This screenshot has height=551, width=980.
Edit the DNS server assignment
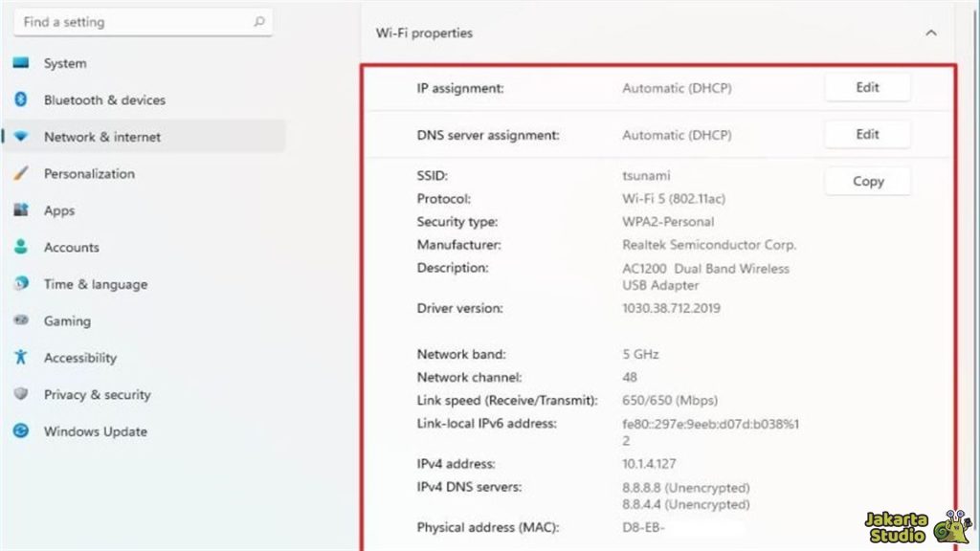866,134
